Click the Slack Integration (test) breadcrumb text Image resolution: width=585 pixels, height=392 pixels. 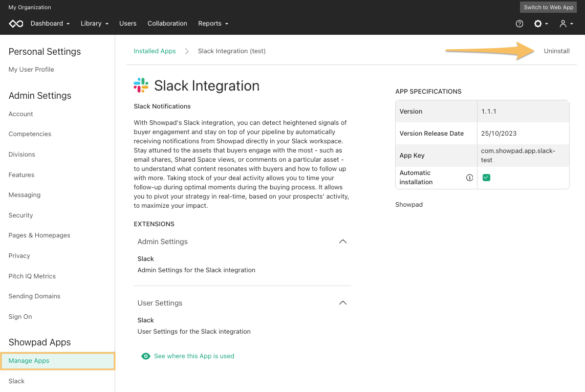click(232, 51)
